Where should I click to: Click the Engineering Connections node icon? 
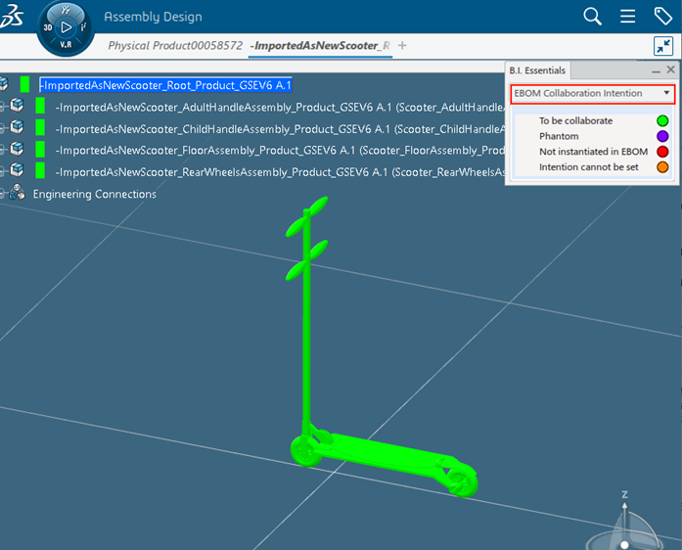coord(17,194)
